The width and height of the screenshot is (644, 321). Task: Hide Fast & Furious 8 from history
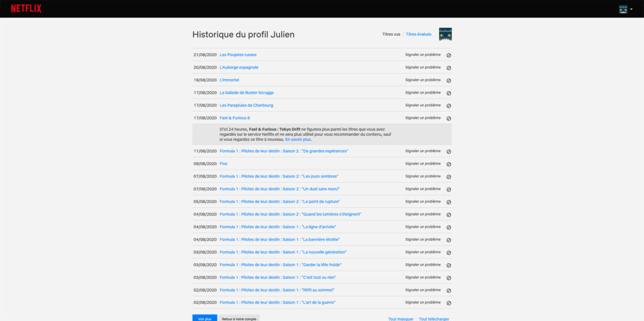pos(448,118)
